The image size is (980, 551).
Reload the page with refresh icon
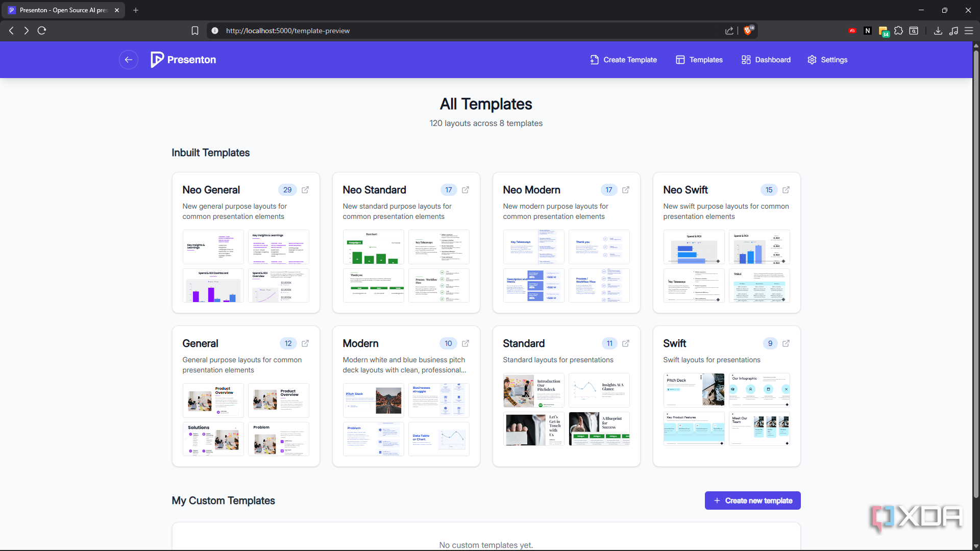pyautogui.click(x=42, y=31)
